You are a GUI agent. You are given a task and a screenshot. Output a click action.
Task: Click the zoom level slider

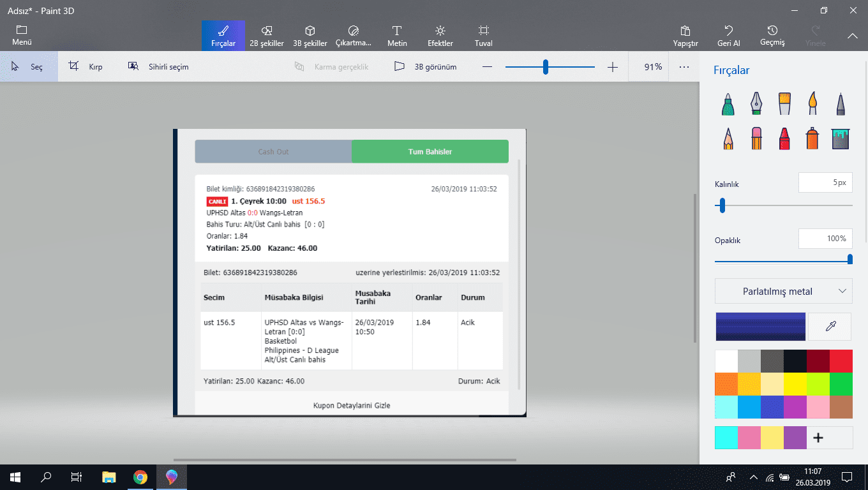[550, 67]
